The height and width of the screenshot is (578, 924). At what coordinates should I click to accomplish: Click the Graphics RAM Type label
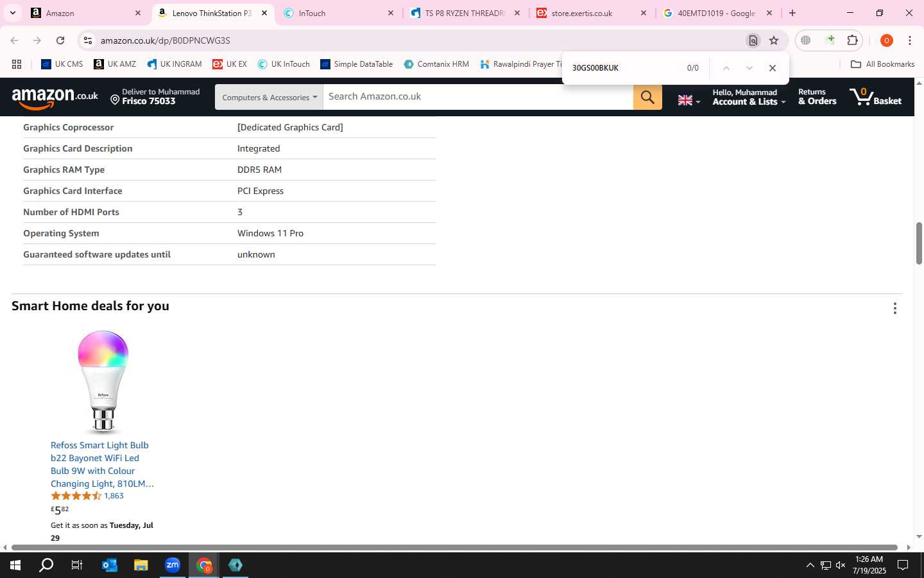pos(64,170)
